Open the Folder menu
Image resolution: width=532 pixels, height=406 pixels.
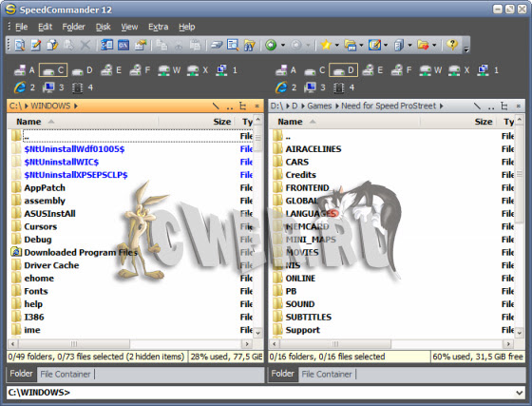click(x=73, y=27)
